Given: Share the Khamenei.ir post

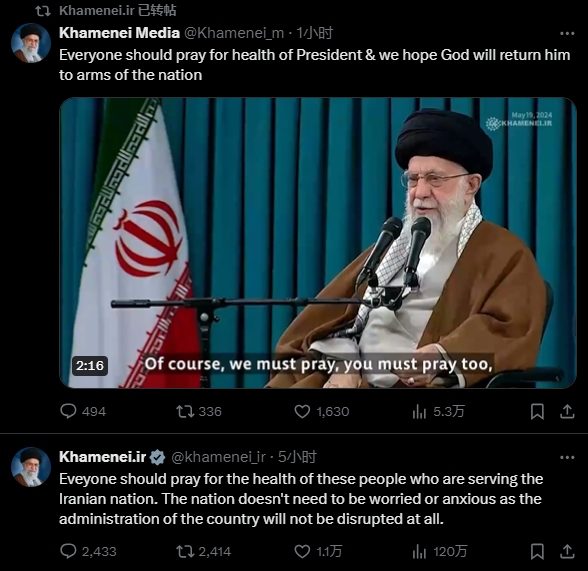Looking at the screenshot, I should (x=567, y=551).
